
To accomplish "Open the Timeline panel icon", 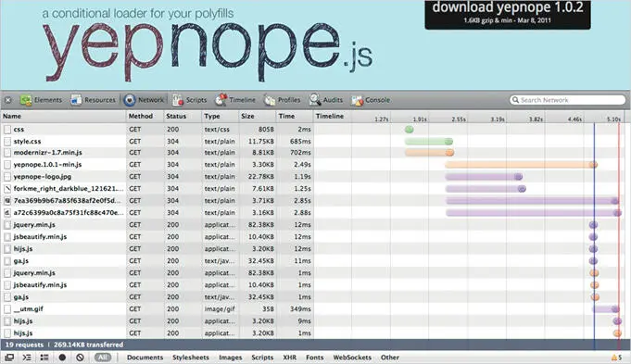I will (221, 100).
